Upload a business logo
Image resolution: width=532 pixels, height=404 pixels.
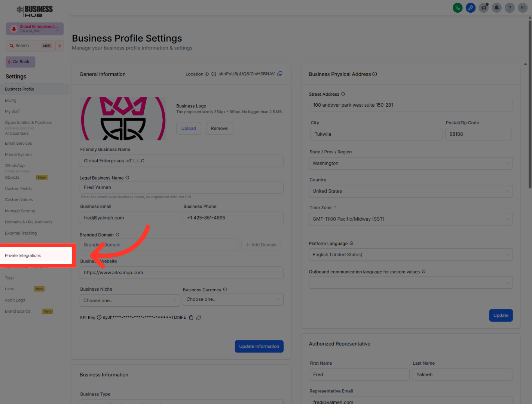click(x=189, y=128)
